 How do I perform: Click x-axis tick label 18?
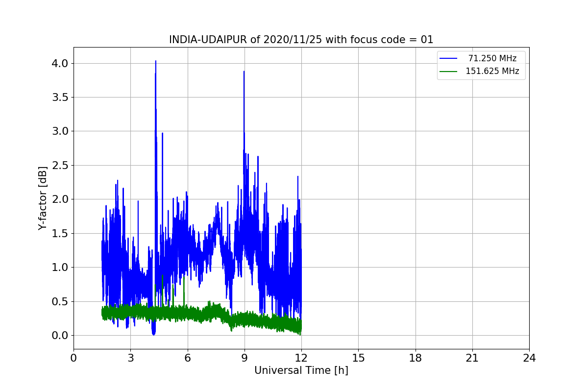[416, 358]
